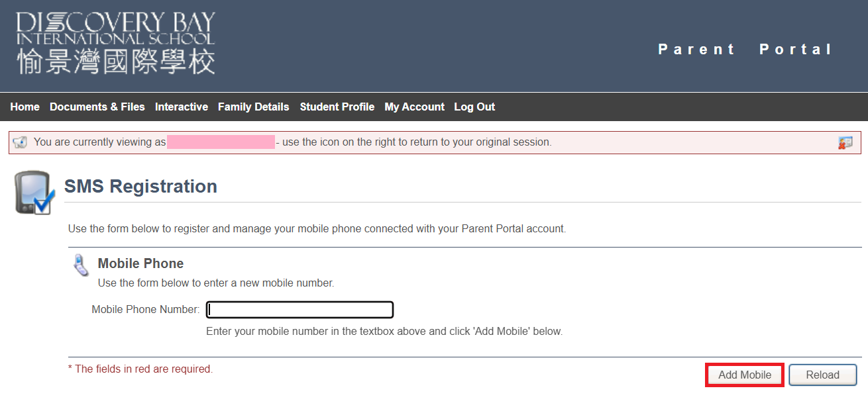Click the Parent Portal header title
This screenshot has width=868, height=413.
pyautogui.click(x=745, y=50)
